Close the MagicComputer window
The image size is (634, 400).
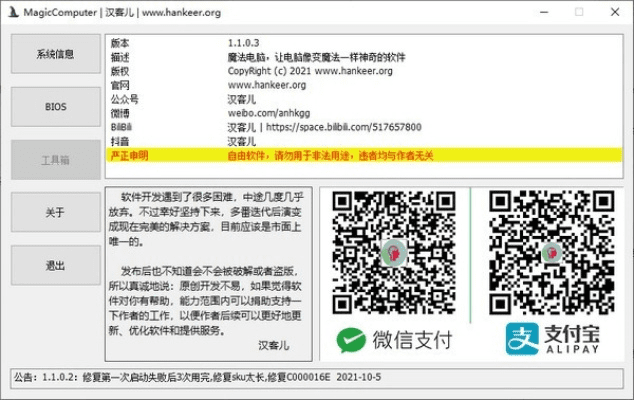pyautogui.click(x=615, y=12)
